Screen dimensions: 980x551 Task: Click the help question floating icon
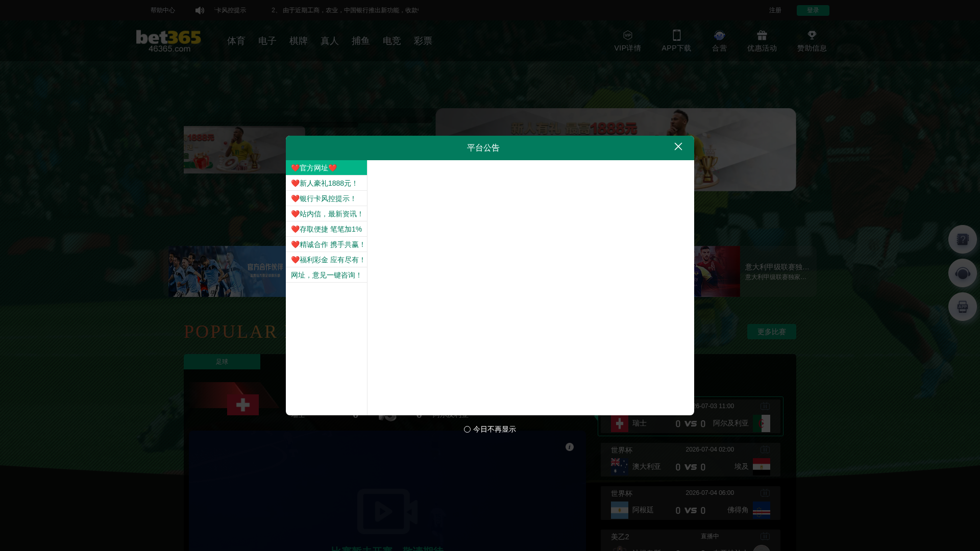pos(962,239)
